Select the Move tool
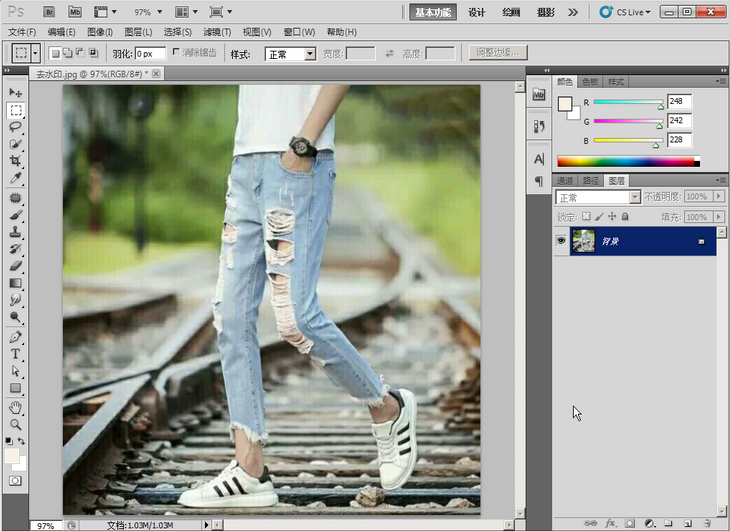Screen dimensions: 730x531 (15, 93)
